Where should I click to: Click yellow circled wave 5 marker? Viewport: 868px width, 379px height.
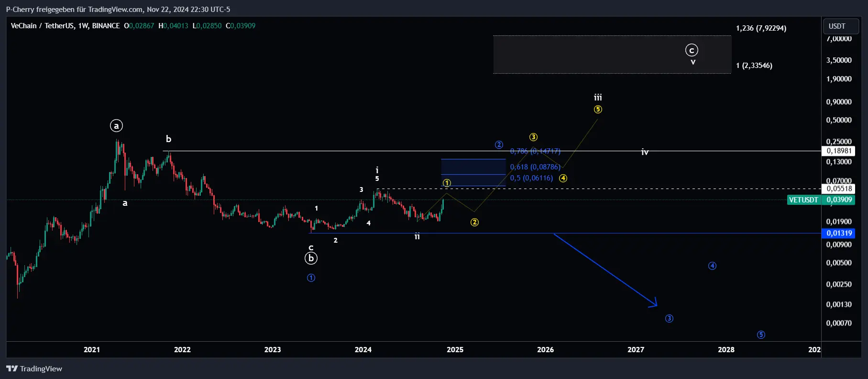[x=598, y=109]
